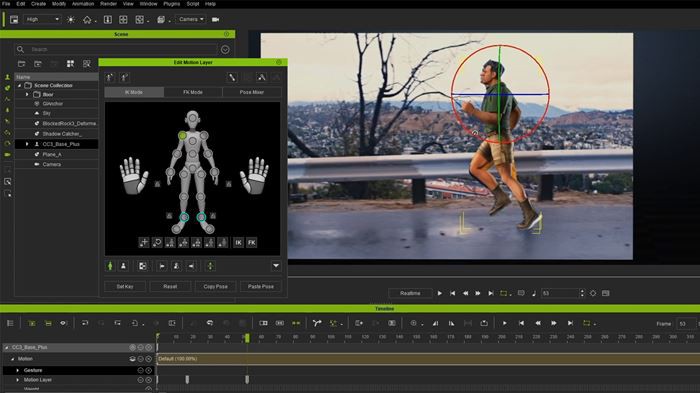The image size is (700, 393).
Task: Click the avatar icon in left sidebar
Action: (7, 77)
